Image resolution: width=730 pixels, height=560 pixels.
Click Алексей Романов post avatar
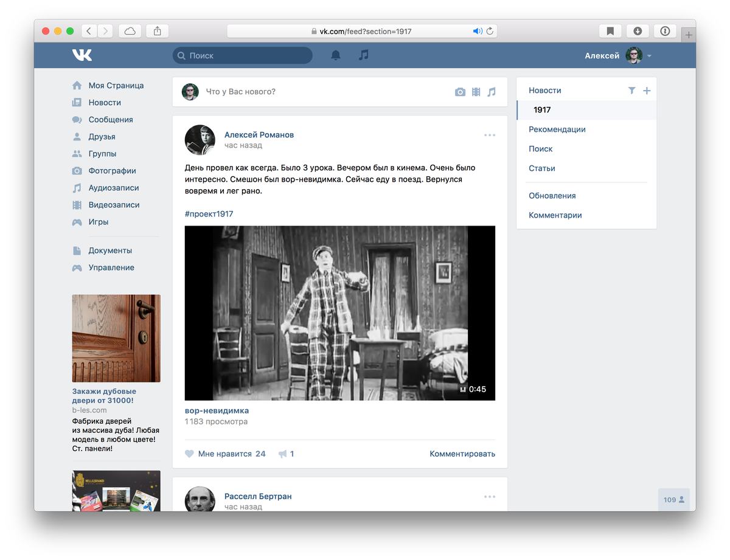(x=200, y=140)
